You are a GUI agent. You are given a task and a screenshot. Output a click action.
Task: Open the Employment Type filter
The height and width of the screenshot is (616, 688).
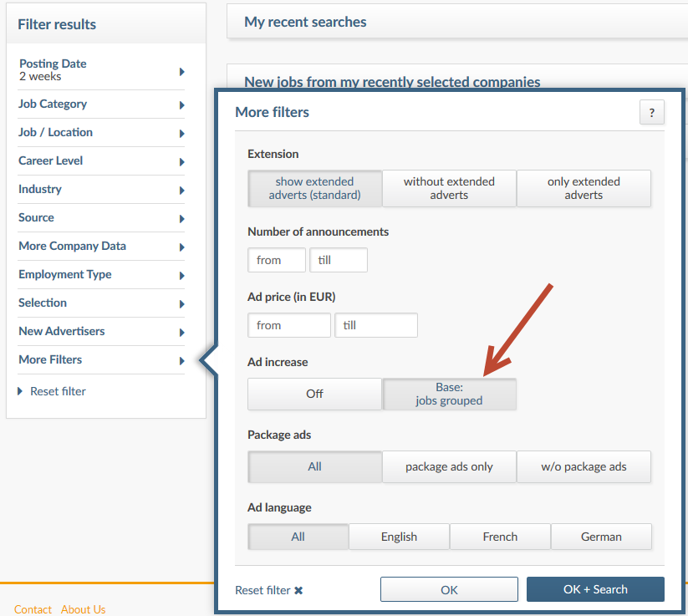click(x=182, y=275)
